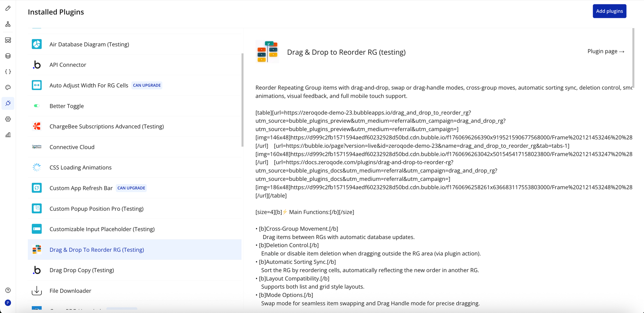Click the Connective Cloud plugin logo
The width and height of the screenshot is (644, 313).
(x=37, y=147)
